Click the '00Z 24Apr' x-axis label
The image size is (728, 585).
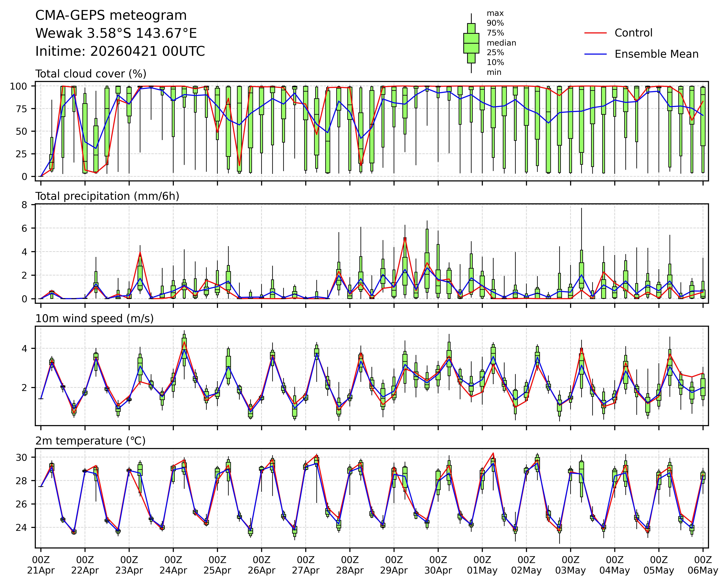pos(173,565)
